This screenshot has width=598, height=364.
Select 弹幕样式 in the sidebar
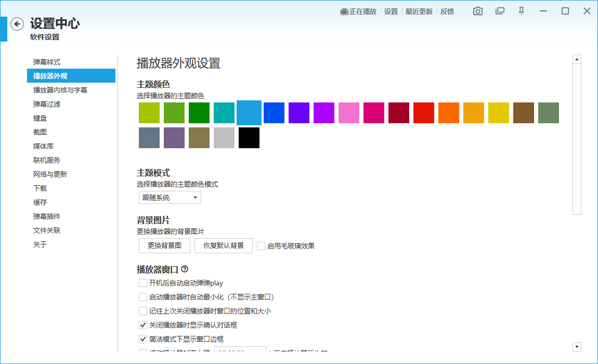pyautogui.click(x=71, y=62)
